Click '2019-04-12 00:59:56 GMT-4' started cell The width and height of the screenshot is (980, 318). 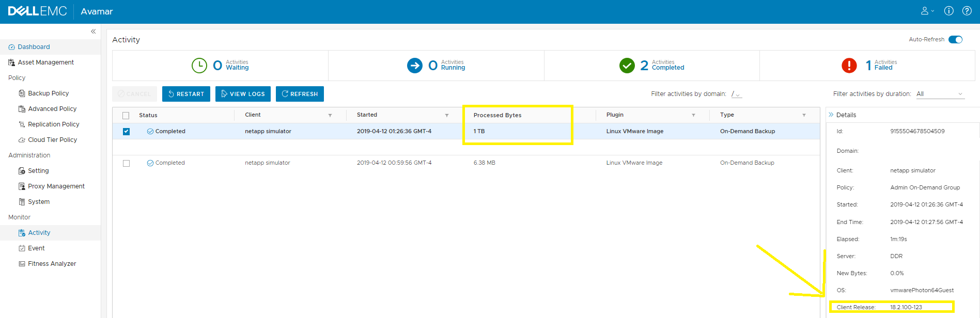[x=394, y=163]
